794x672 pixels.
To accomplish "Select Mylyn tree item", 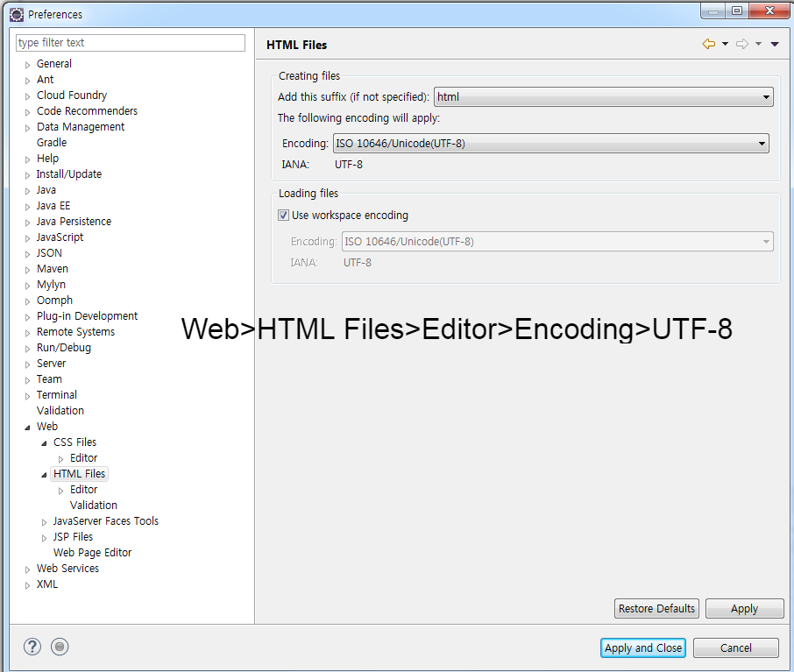I will (51, 284).
